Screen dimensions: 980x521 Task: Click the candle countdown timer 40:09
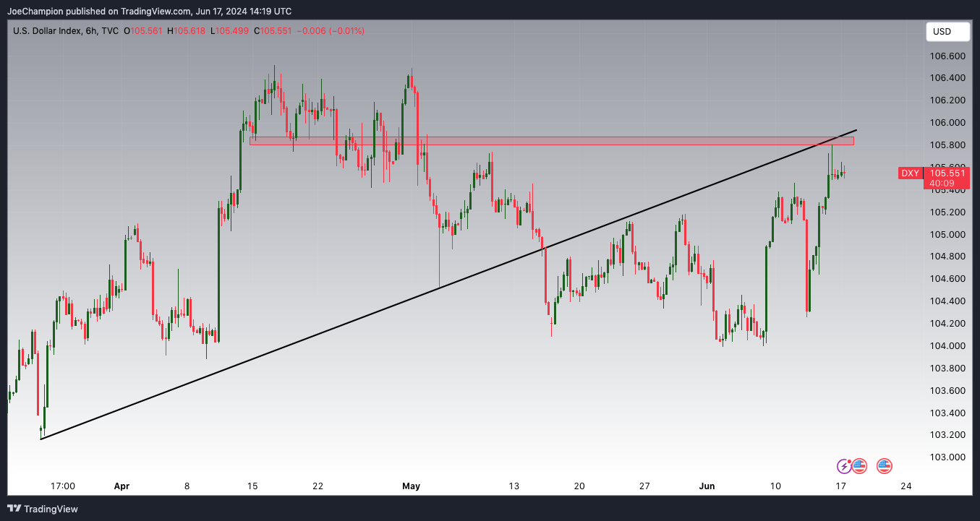[x=942, y=184]
